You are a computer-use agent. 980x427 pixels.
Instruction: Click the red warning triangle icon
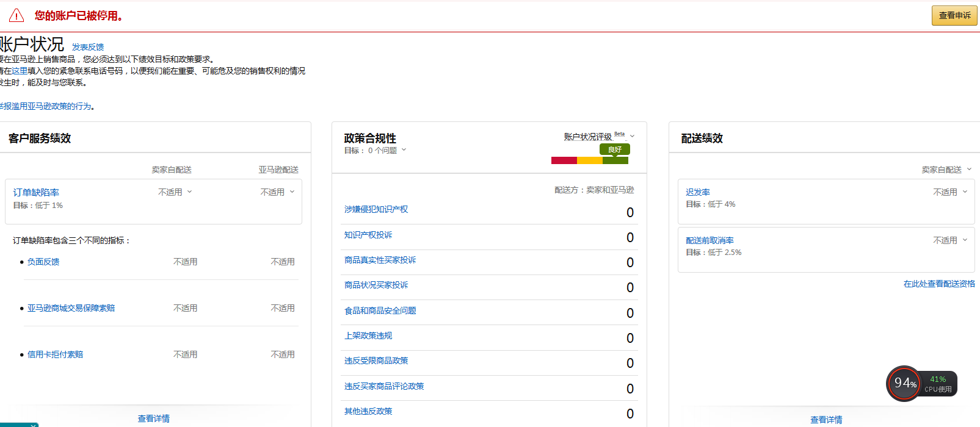pos(16,16)
